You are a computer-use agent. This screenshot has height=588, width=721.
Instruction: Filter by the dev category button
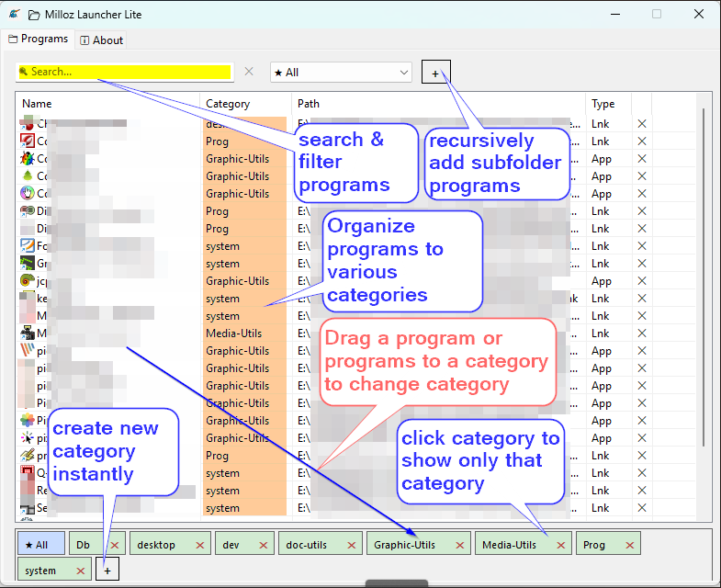(231, 545)
